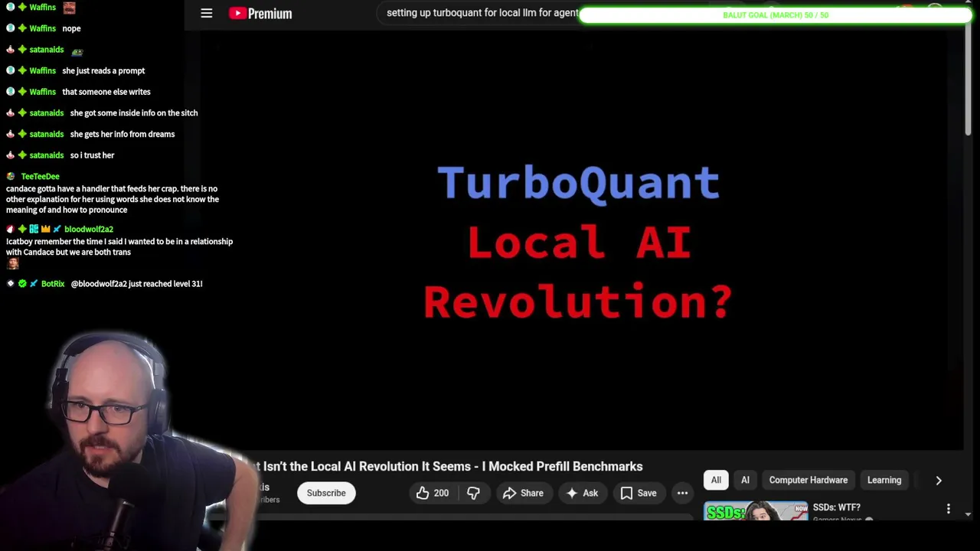Viewport: 980px width, 551px height.
Task: Click the scroll down arrow at page bottom
Action: [x=968, y=514]
